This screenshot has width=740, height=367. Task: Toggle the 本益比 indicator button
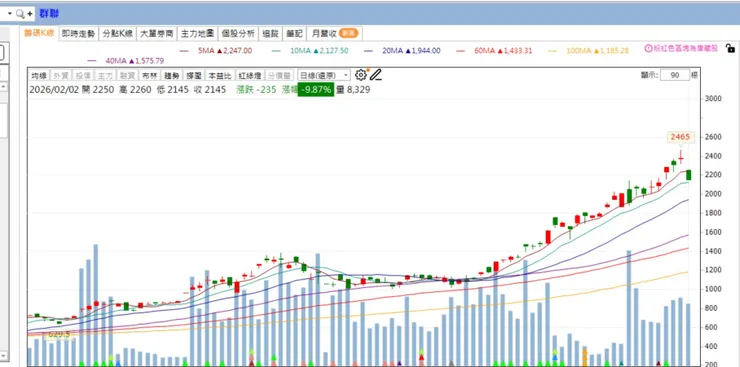coord(219,75)
